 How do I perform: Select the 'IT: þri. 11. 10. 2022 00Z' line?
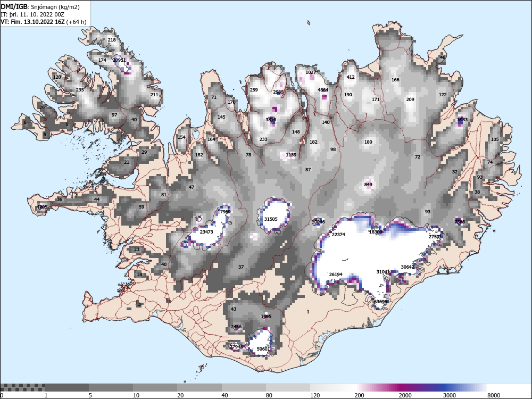[x=32, y=14]
